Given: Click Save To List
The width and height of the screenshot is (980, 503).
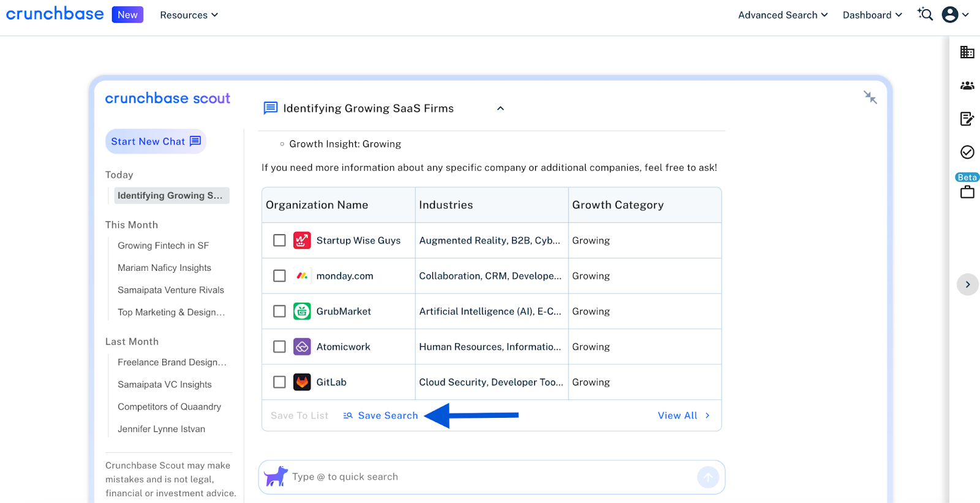Looking at the screenshot, I should click(300, 415).
